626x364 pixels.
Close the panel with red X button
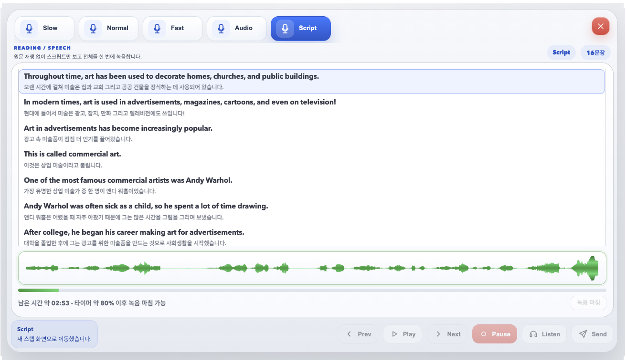click(x=601, y=27)
